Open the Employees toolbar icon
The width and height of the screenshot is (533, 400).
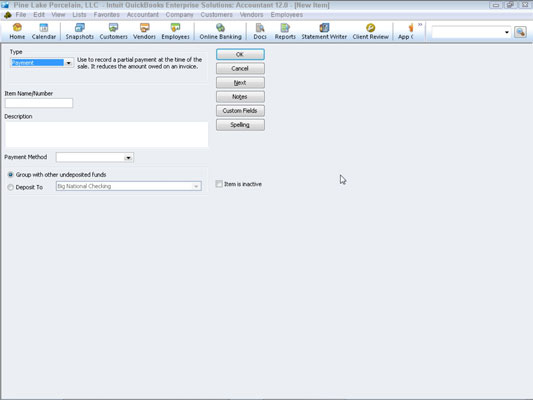[x=175, y=31]
